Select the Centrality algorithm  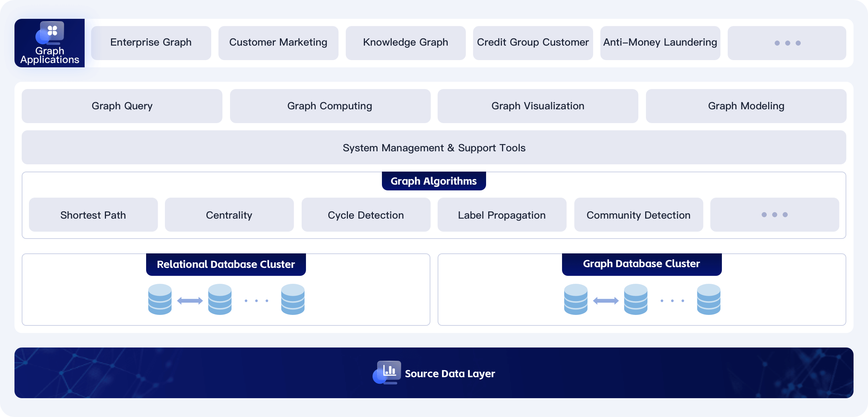pos(229,215)
